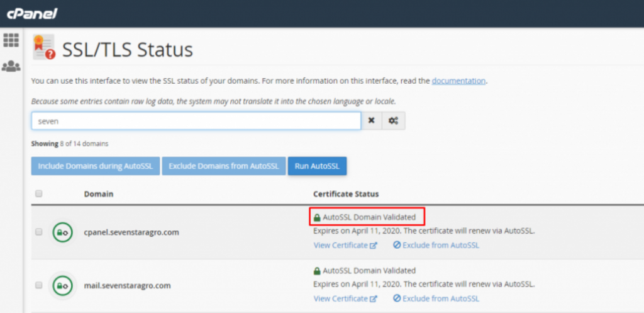Toggle the select-all domains checkbox
This screenshot has height=313, width=644.
(38, 194)
